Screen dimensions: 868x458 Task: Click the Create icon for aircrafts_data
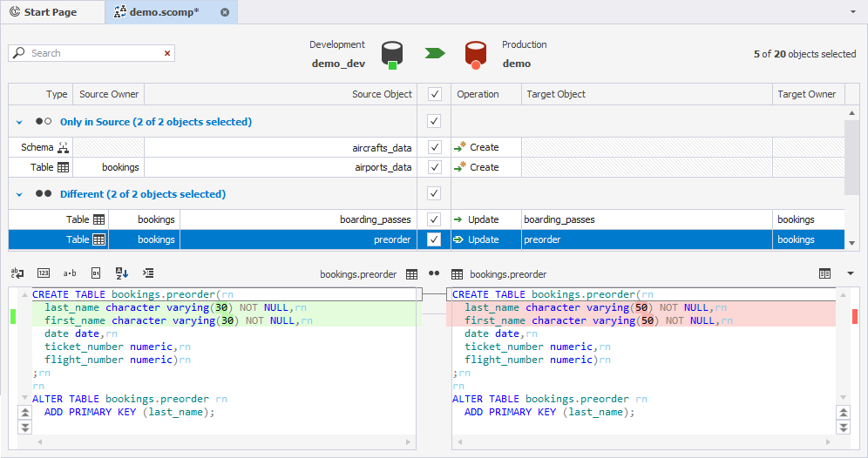click(460, 147)
